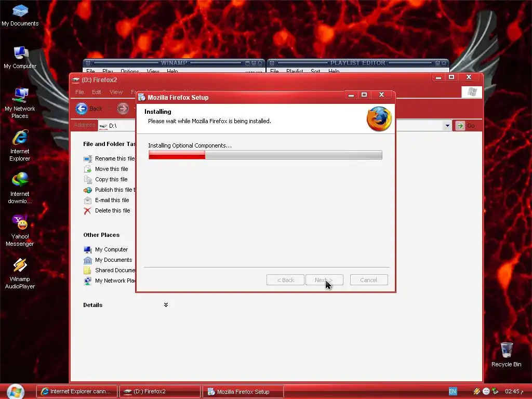Open My Documents desktop icon
Viewport: 532px width, 399px height.
tap(20, 15)
